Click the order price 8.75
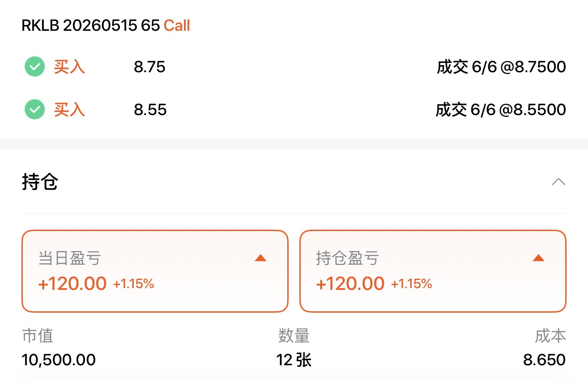This screenshot has width=588, height=380. (x=150, y=67)
